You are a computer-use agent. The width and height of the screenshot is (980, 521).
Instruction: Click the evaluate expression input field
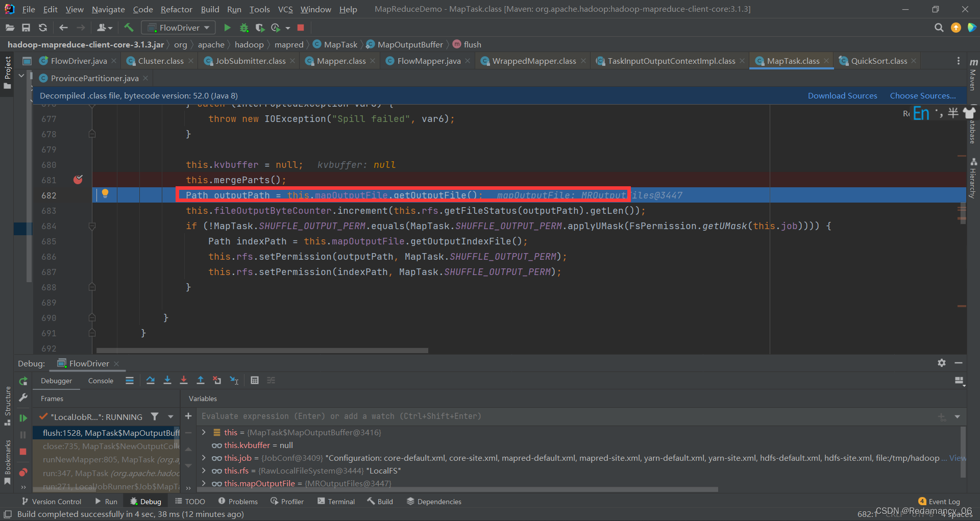[567, 416]
